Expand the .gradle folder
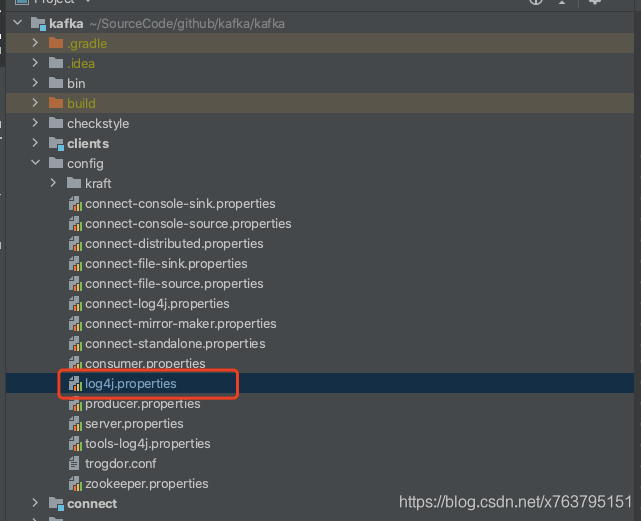The width and height of the screenshot is (641, 521). [x=35, y=43]
